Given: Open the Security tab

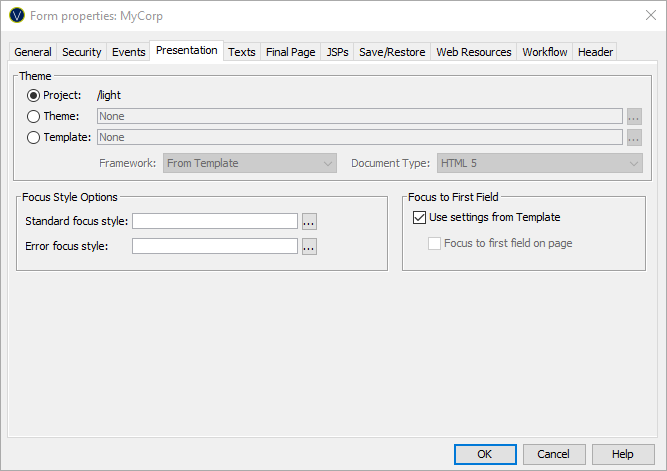Looking at the screenshot, I should pyautogui.click(x=81, y=52).
